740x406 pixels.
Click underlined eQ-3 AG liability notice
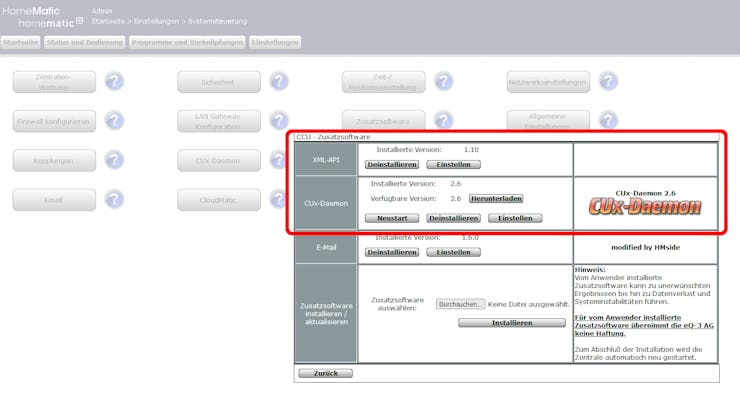click(644, 325)
